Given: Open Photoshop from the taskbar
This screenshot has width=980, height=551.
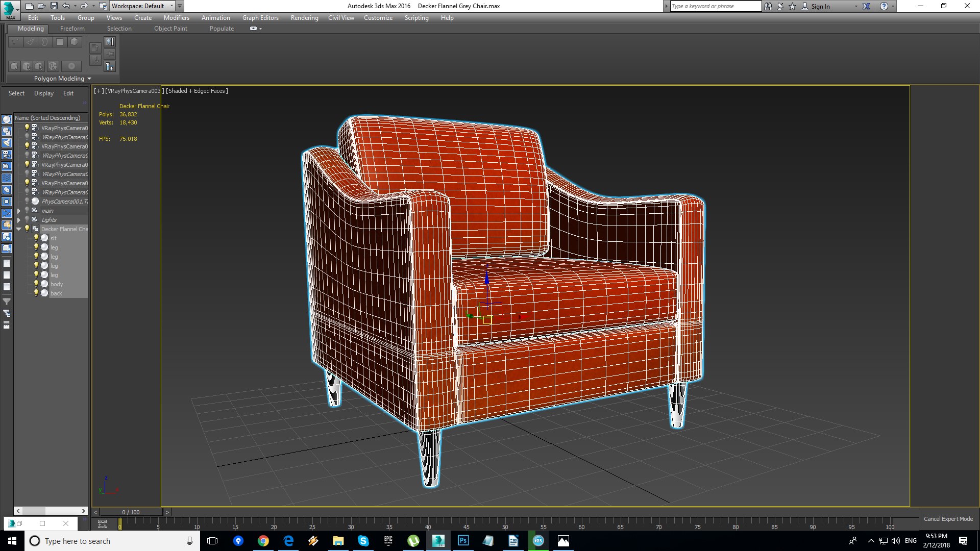Looking at the screenshot, I should [463, 541].
